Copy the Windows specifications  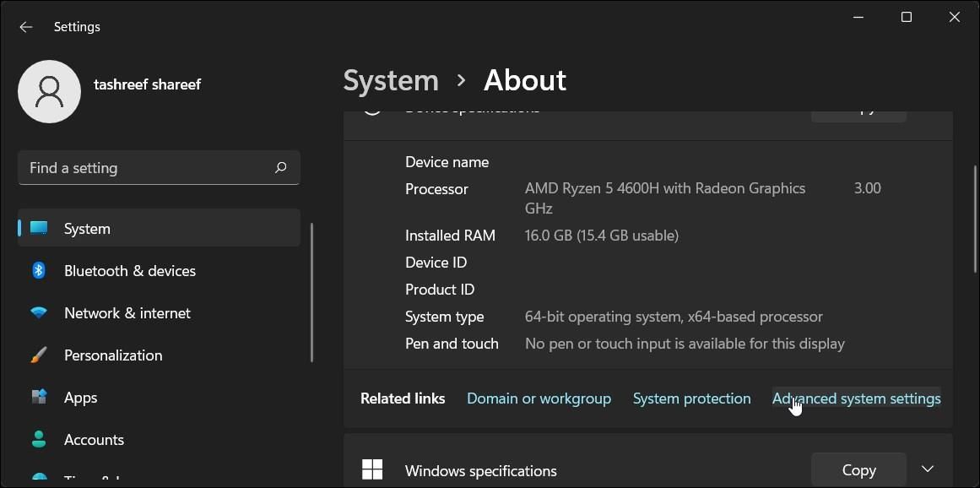click(x=858, y=470)
